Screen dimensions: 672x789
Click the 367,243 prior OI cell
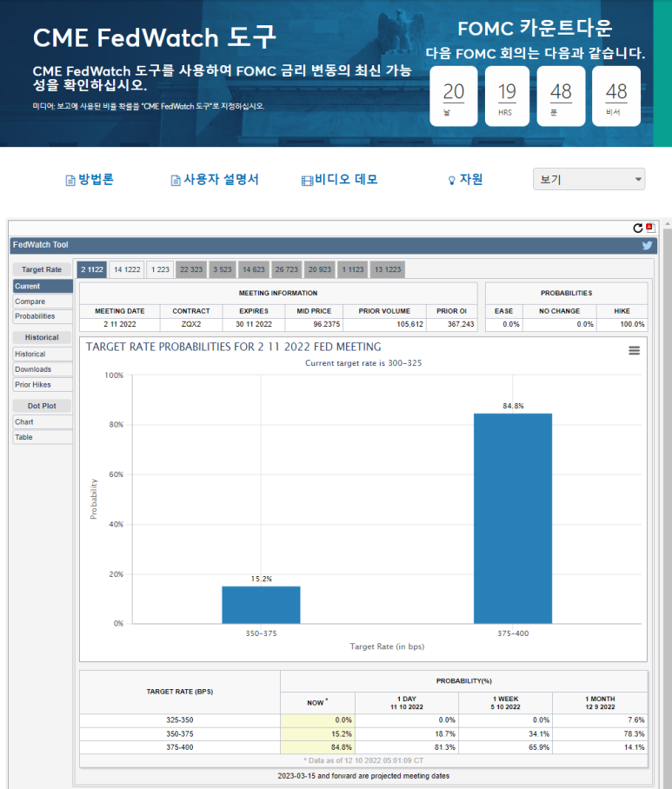point(451,325)
